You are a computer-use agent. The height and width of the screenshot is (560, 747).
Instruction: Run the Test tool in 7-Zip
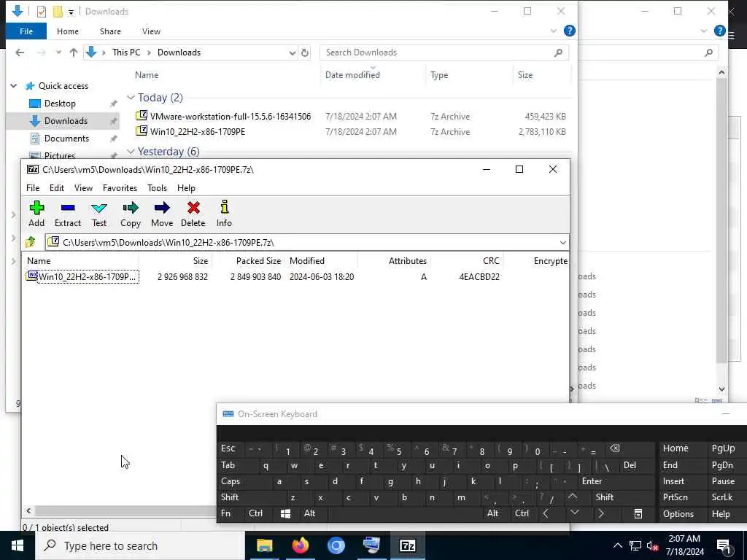tap(99, 214)
